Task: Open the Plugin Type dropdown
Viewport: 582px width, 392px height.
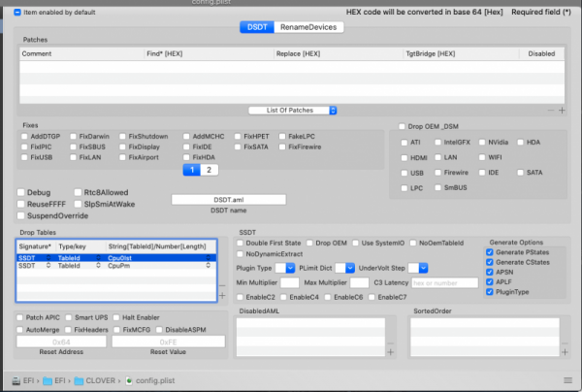Action: click(286, 267)
